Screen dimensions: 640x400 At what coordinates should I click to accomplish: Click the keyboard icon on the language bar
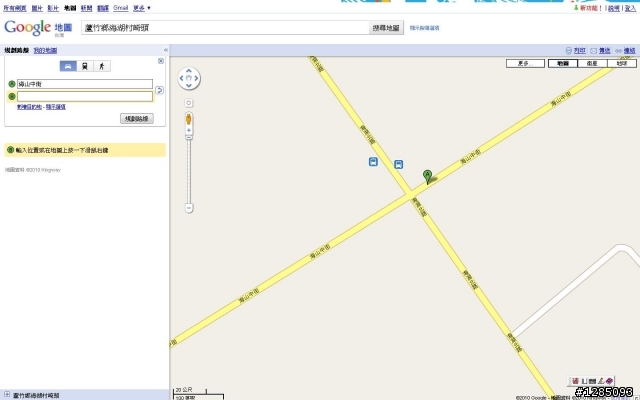[592, 381]
